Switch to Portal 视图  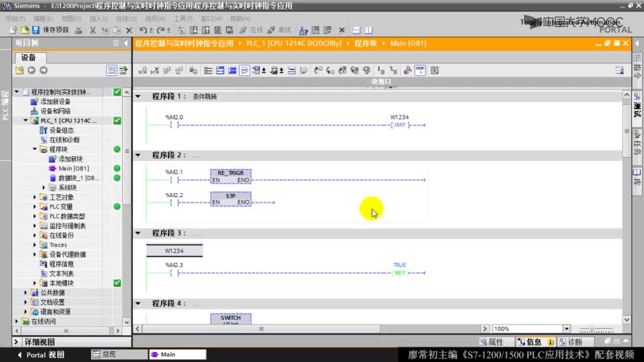(x=41, y=355)
